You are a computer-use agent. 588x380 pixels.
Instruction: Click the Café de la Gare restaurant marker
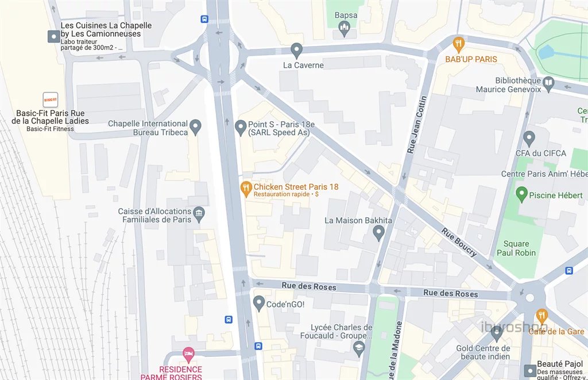(541, 316)
